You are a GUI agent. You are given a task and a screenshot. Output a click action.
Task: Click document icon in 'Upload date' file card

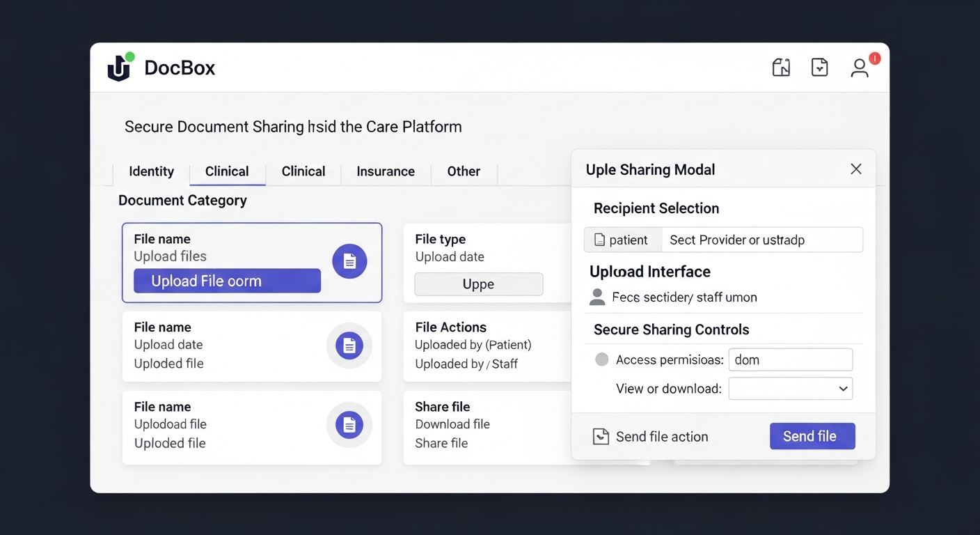tap(349, 346)
